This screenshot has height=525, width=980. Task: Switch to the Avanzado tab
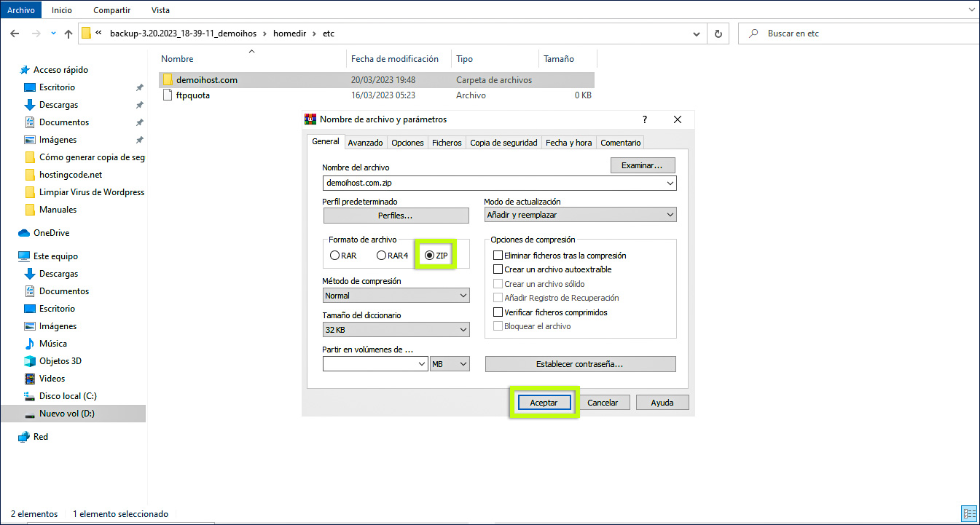click(365, 143)
